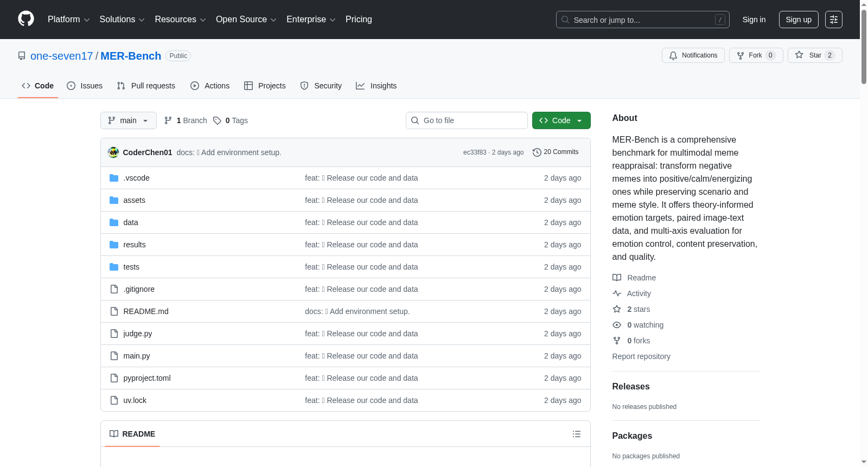Viewport: 868px width, 467px height.
Task: Click the CoderChen01 author name link
Action: point(148,152)
